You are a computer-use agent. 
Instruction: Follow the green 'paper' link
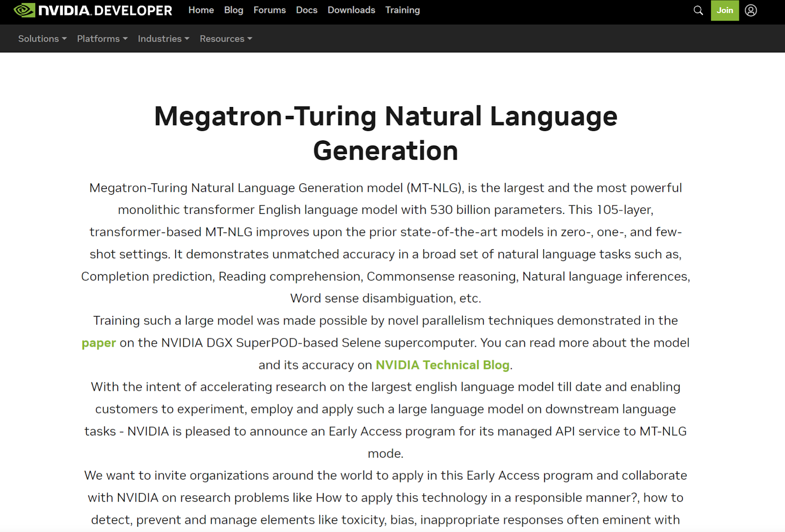99,343
